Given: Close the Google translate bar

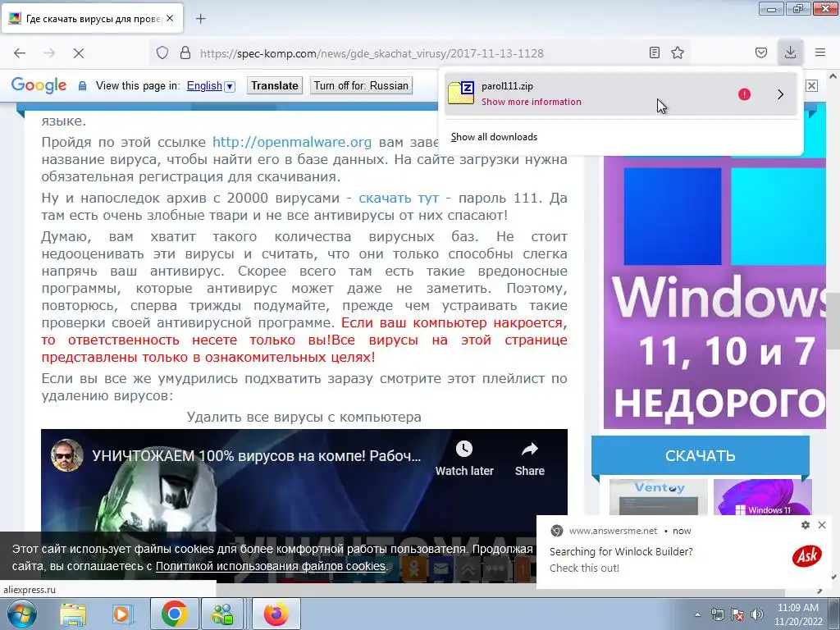Looking at the screenshot, I should [811, 85].
